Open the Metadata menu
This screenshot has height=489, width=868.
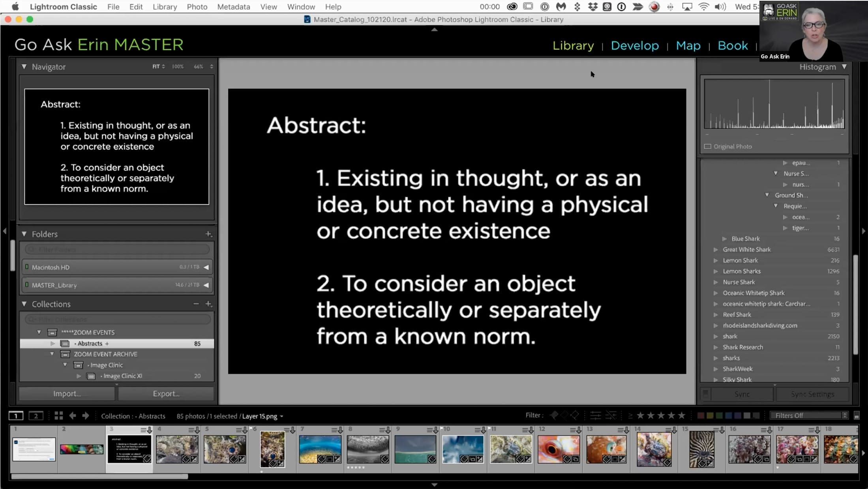[x=233, y=7]
